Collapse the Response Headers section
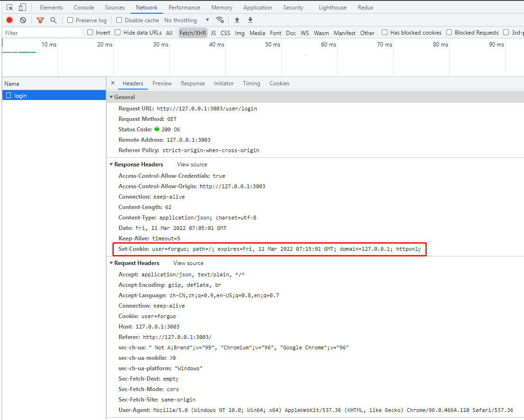Image resolution: width=524 pixels, height=420 pixels. point(111,164)
